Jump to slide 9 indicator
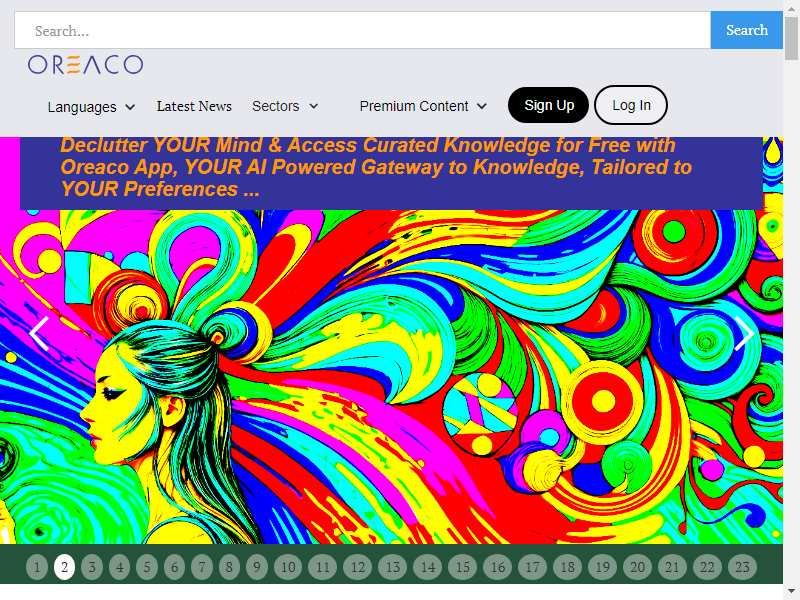This screenshot has width=800, height=600. click(257, 567)
